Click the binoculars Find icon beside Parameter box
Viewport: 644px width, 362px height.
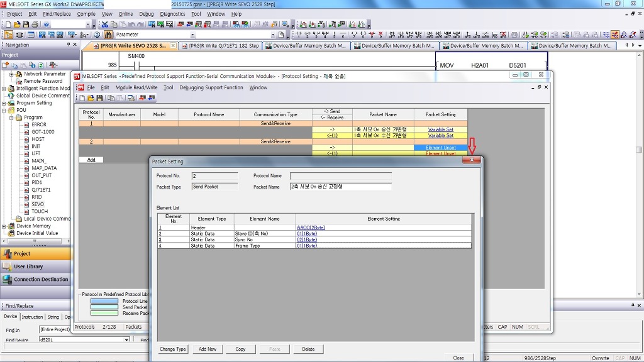[x=108, y=35]
